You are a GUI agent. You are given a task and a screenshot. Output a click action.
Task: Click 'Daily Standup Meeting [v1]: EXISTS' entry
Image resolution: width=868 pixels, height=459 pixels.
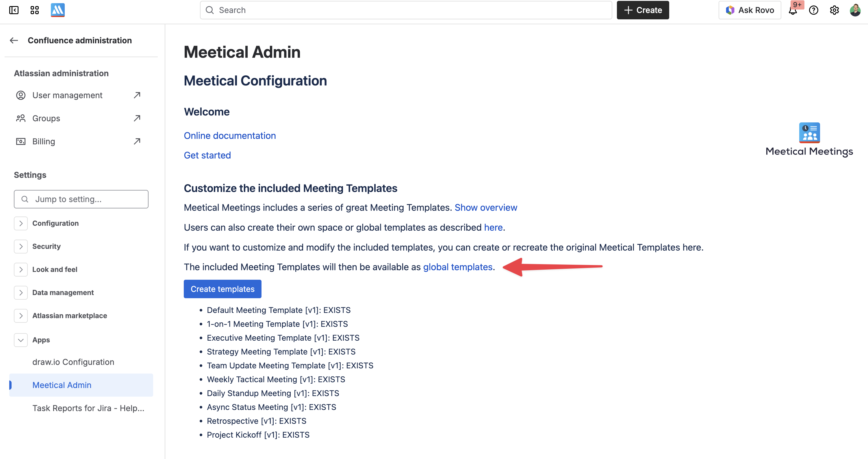click(273, 393)
